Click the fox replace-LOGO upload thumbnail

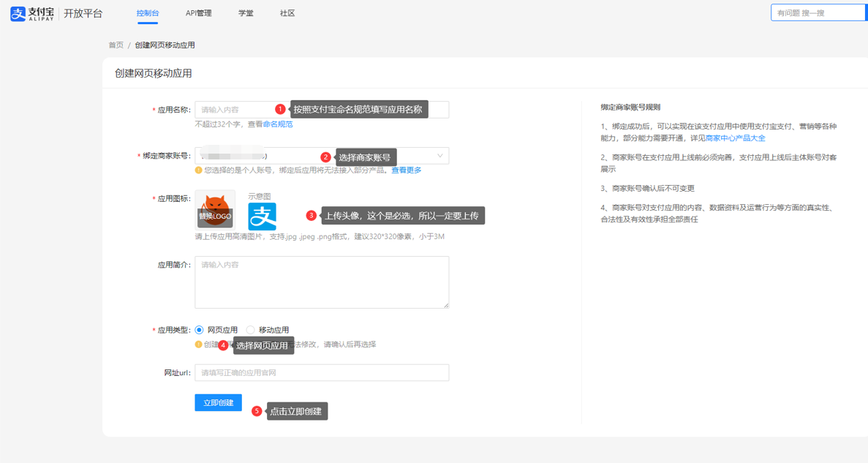point(215,210)
